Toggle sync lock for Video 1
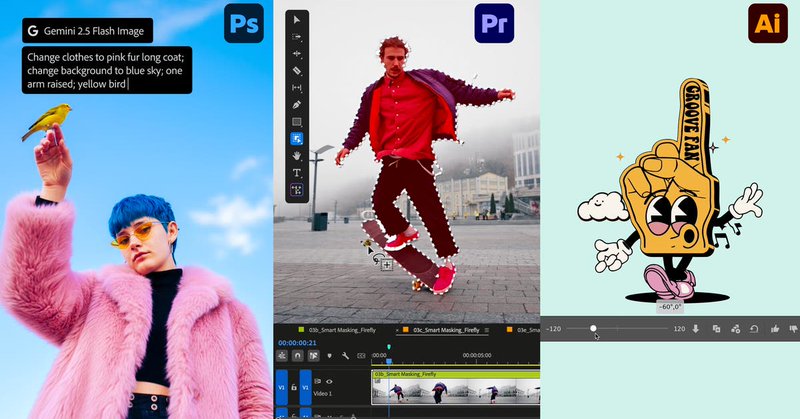 pyautogui.click(x=317, y=381)
